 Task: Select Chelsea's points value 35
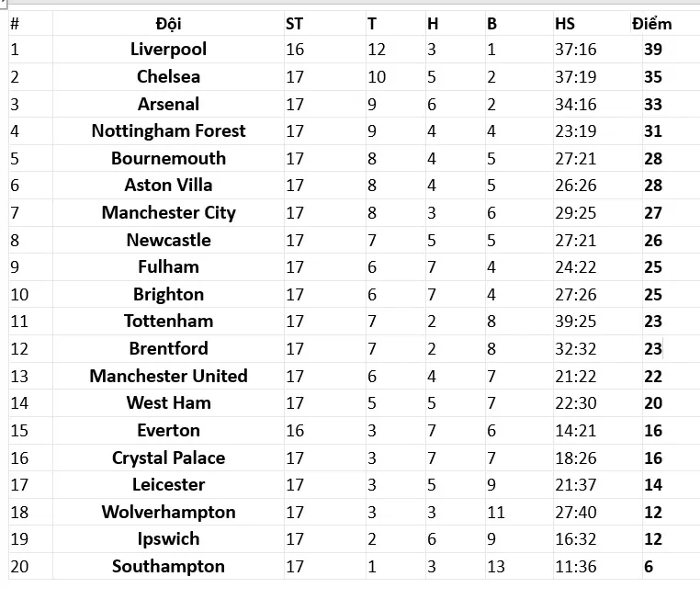point(653,77)
